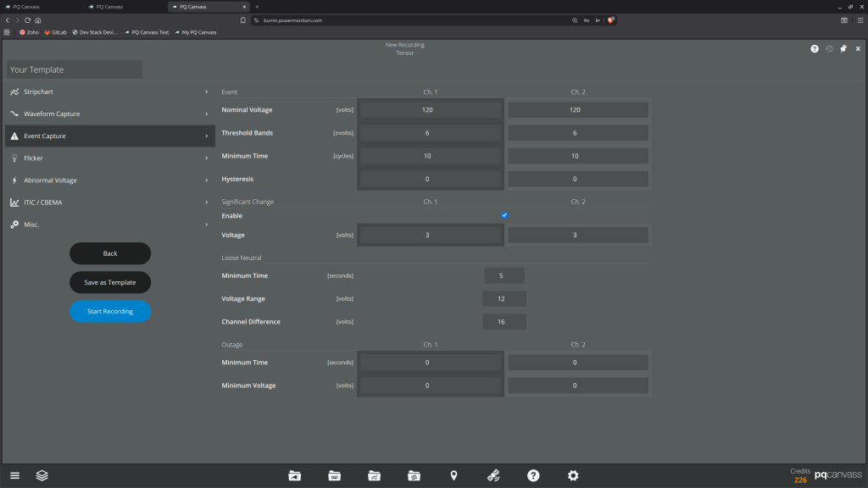Edit Significant Change Voltage Ch. 1 field
Viewport: 868px width, 488px height.
pyautogui.click(x=431, y=236)
